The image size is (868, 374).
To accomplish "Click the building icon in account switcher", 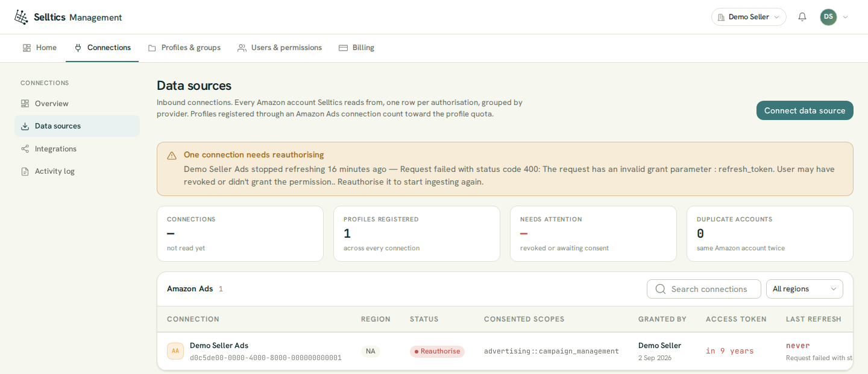I will 721,17.
